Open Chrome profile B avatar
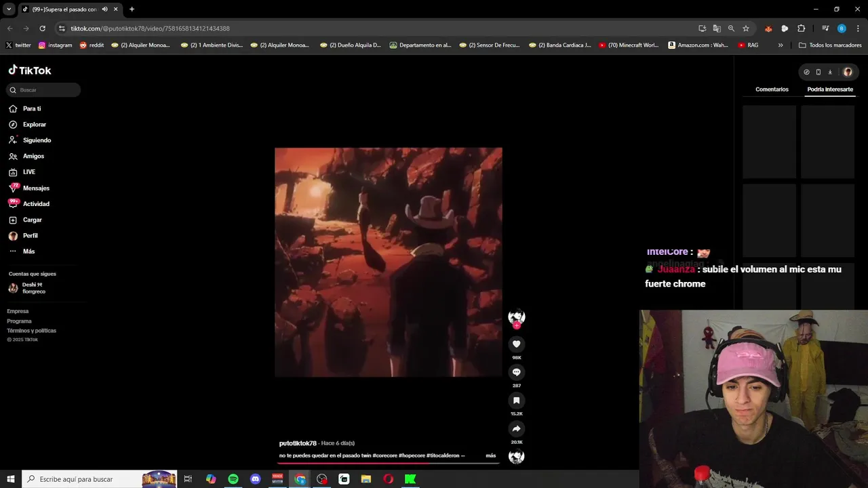Image resolution: width=868 pixels, height=488 pixels. coord(842,28)
